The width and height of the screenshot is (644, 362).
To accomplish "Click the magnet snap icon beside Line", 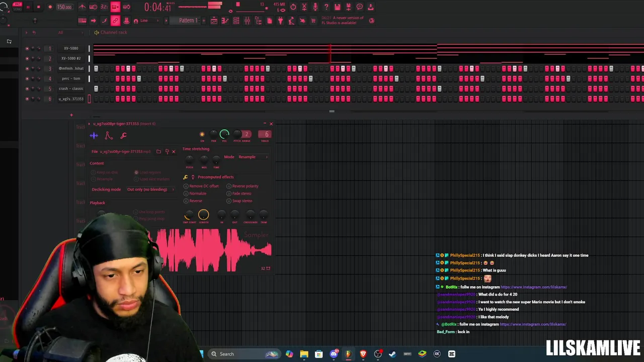I will [x=135, y=21].
